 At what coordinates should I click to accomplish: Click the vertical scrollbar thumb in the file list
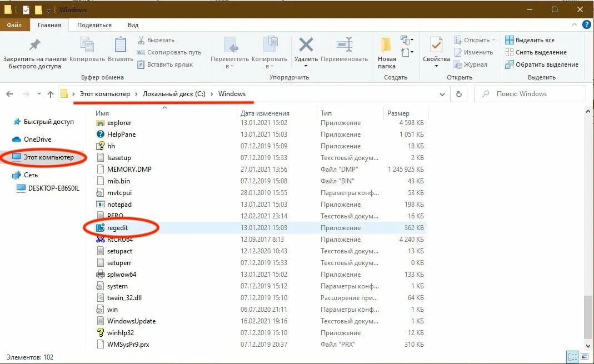pos(588,317)
